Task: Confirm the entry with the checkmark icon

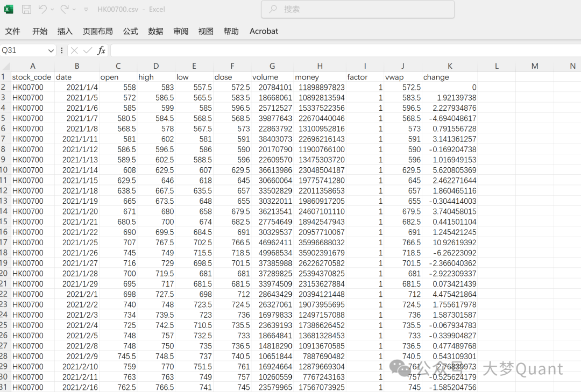Action: (88, 51)
